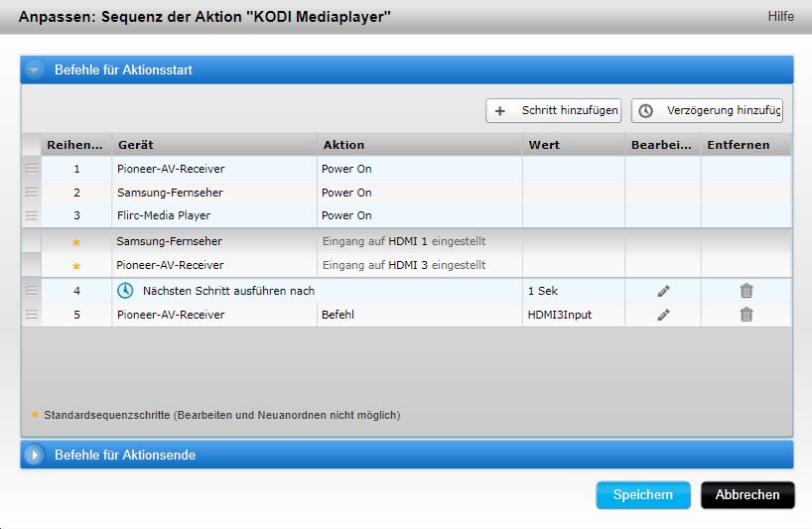Click the Aktion column header
Viewport: 812px width, 529px height.
(419, 145)
